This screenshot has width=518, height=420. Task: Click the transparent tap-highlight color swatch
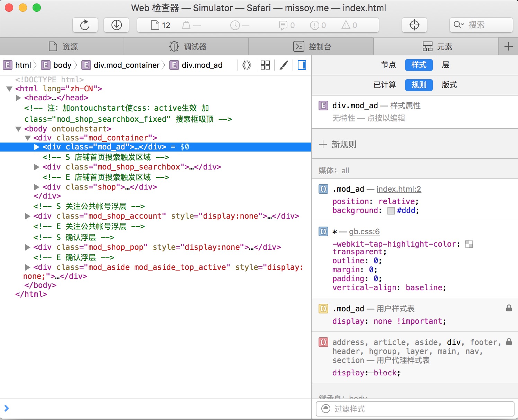(x=469, y=244)
